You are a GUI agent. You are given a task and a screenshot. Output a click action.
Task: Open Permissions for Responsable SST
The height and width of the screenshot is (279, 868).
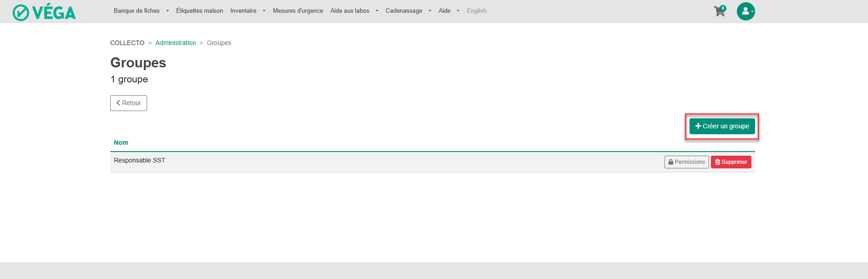pos(686,162)
